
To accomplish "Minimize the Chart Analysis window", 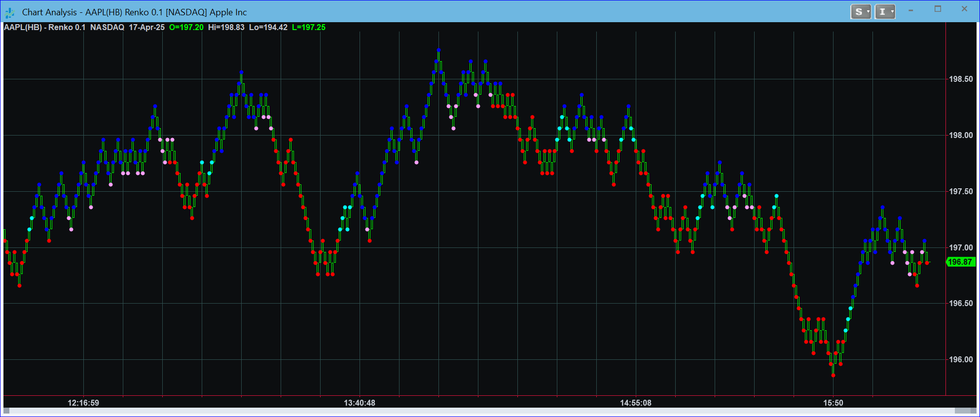I will pyautogui.click(x=911, y=10).
